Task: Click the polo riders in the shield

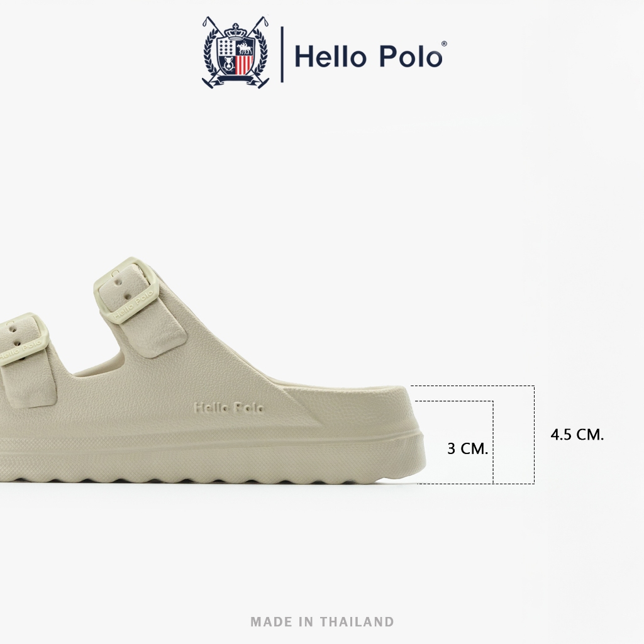Action: [x=245, y=47]
